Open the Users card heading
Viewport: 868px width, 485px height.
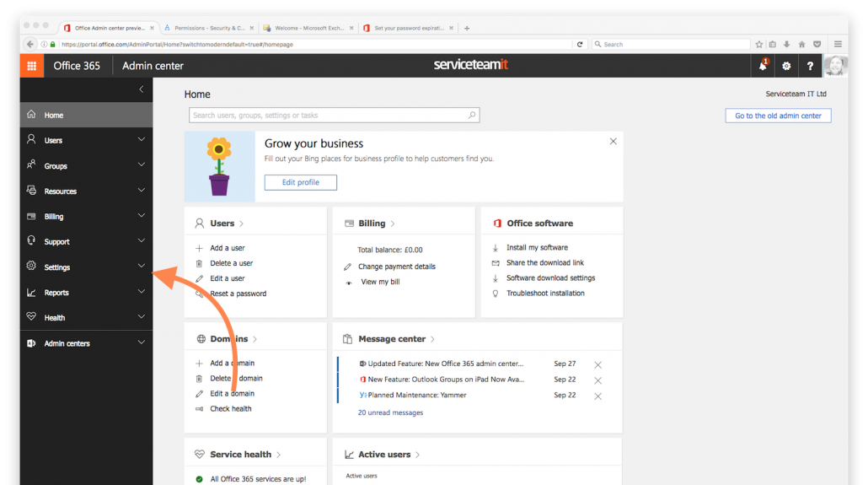coord(222,224)
